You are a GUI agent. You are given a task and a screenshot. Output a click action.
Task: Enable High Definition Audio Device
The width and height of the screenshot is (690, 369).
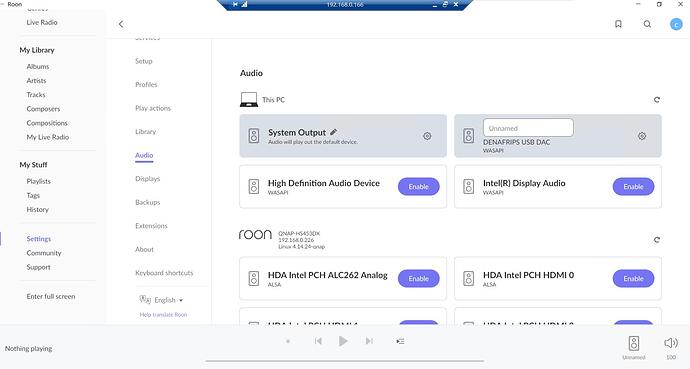click(418, 186)
